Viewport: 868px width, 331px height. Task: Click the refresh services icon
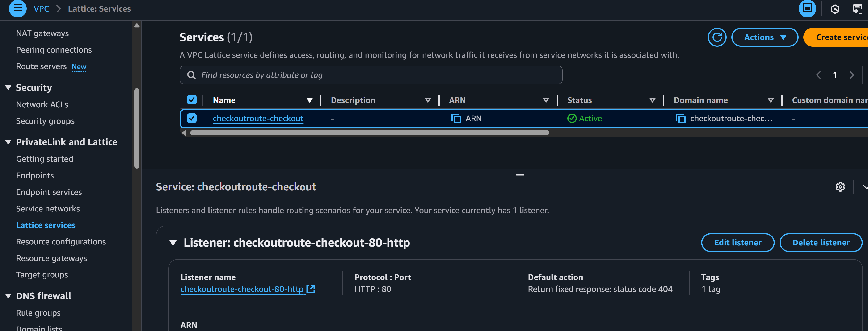pos(717,37)
